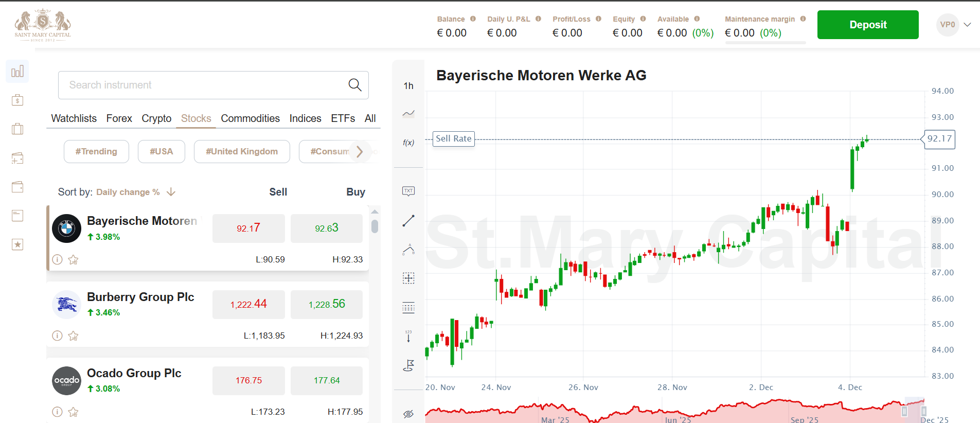The image size is (980, 423).
Task: Select the TXT text annotation tool
Action: pyautogui.click(x=408, y=191)
